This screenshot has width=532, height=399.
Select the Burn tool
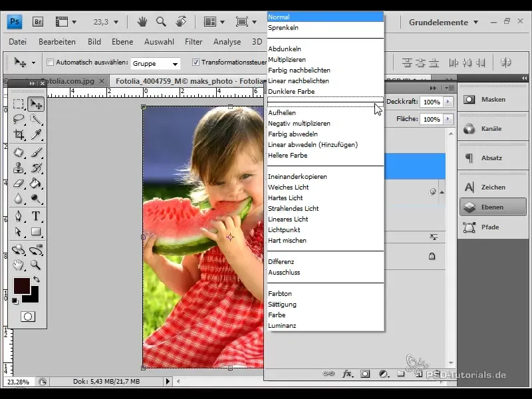point(36,198)
